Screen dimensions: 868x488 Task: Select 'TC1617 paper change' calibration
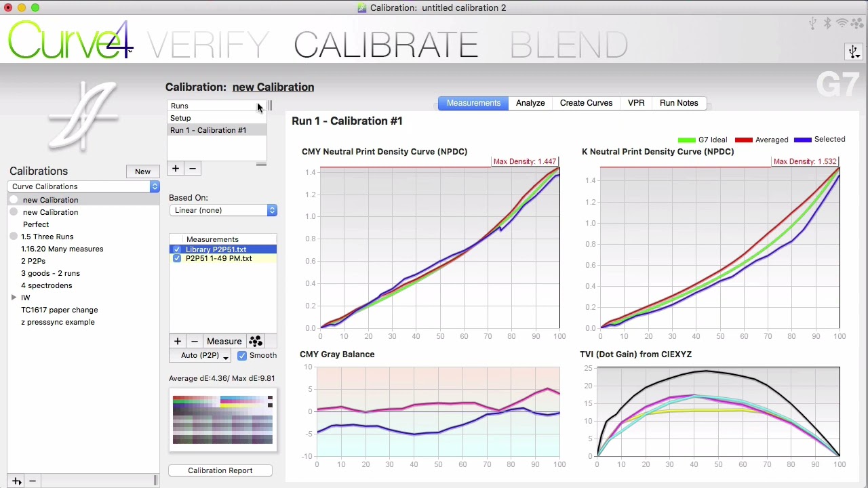(x=59, y=310)
